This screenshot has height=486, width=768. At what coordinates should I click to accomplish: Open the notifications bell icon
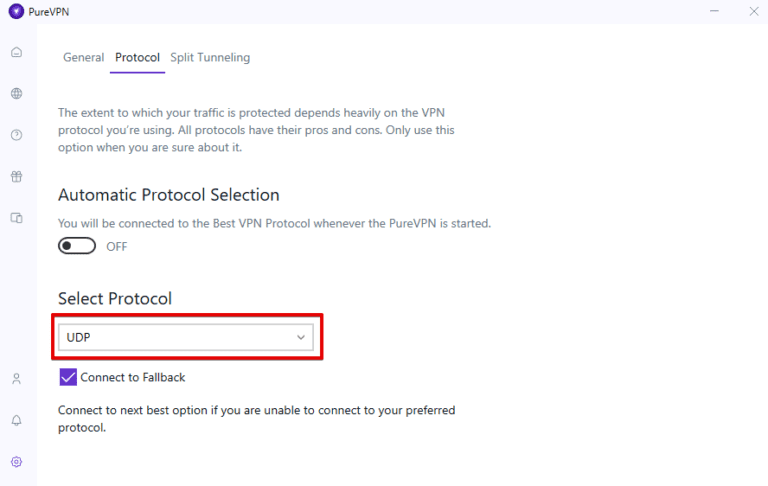pyautogui.click(x=16, y=420)
